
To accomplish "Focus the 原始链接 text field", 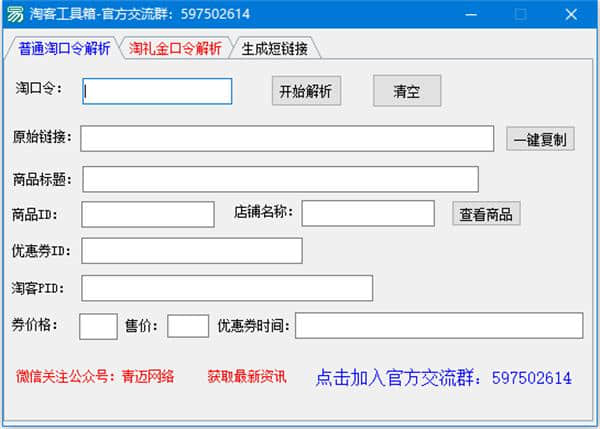I will (287, 138).
